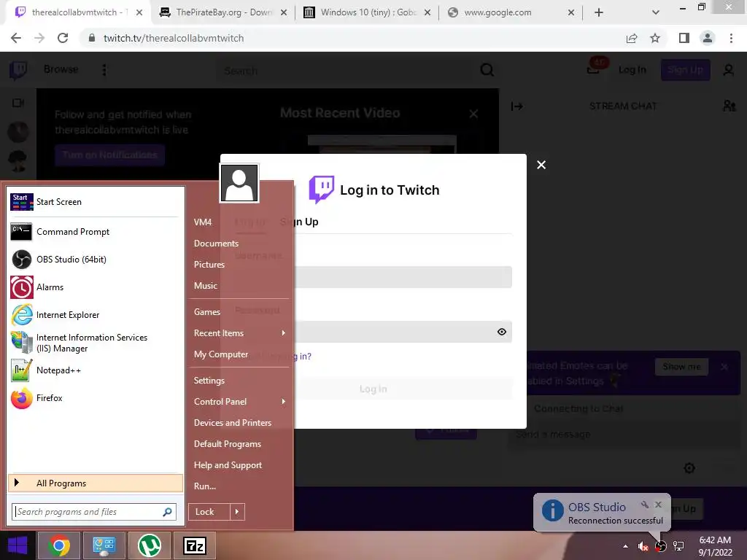Open Lock button power options arrow

tap(237, 512)
